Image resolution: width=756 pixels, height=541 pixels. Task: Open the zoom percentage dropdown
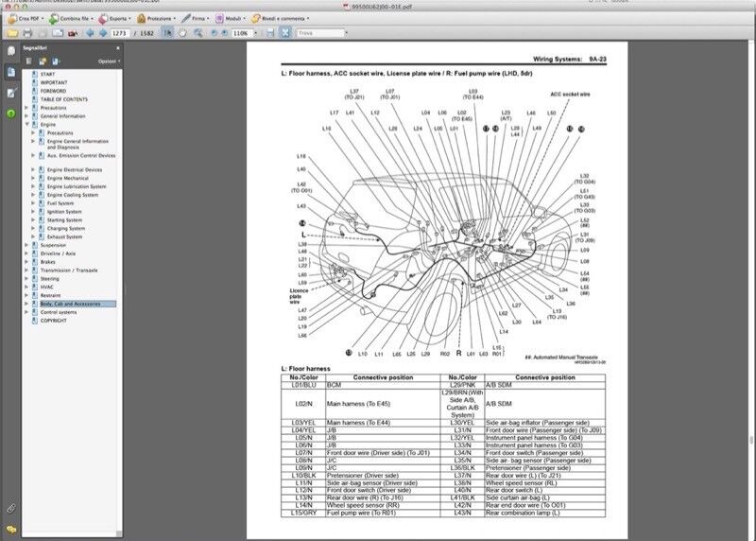[255, 33]
